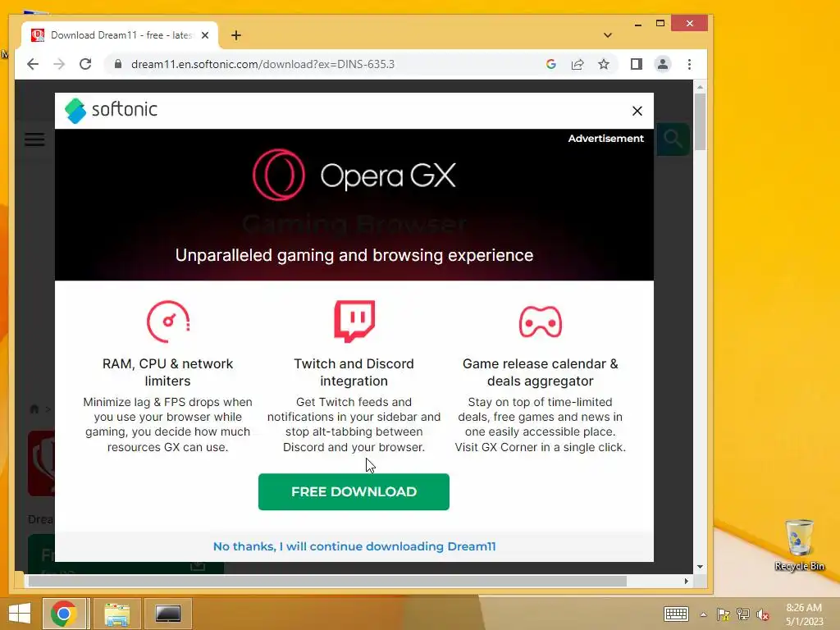The width and height of the screenshot is (840, 630).
Task: Click the Opera GX logo
Action: (354, 176)
